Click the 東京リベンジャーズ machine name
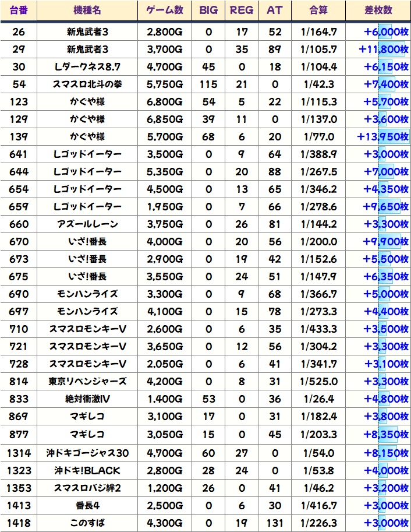Screen dimensions: 411x532 [x=87, y=382]
